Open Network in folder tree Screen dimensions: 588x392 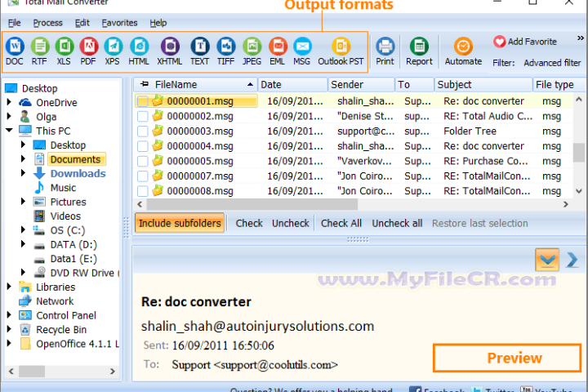pyautogui.click(x=55, y=301)
